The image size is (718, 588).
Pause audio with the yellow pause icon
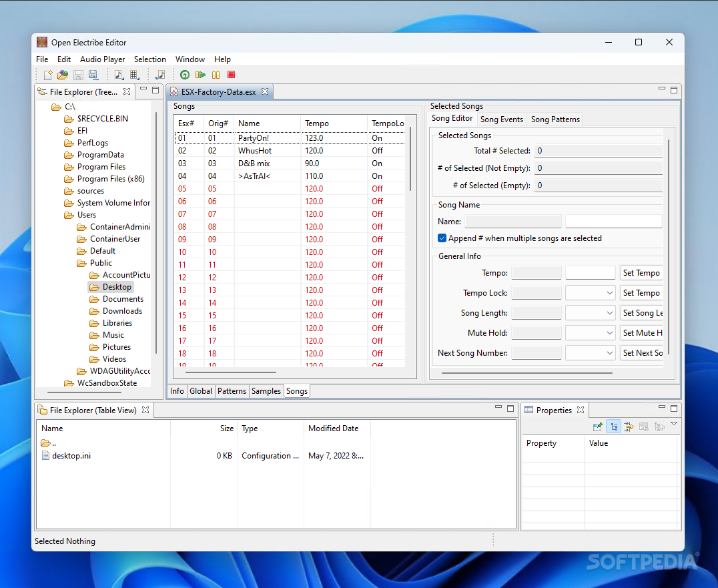[216, 75]
